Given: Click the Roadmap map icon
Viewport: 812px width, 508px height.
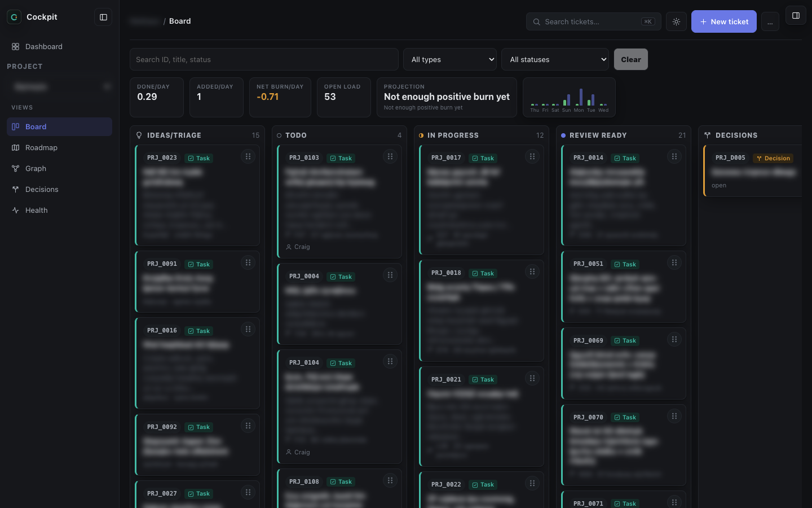Looking at the screenshot, I should [x=15, y=147].
